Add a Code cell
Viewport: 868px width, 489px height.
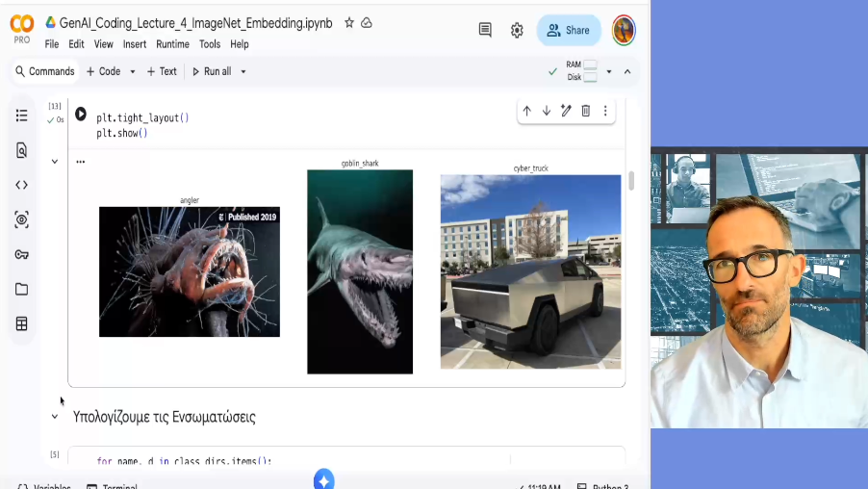104,71
